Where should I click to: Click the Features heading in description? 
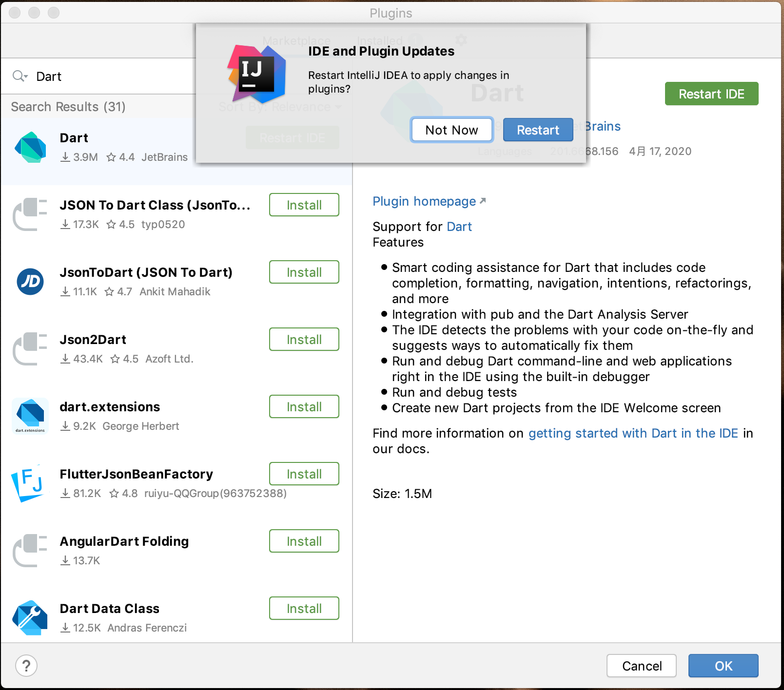(398, 242)
